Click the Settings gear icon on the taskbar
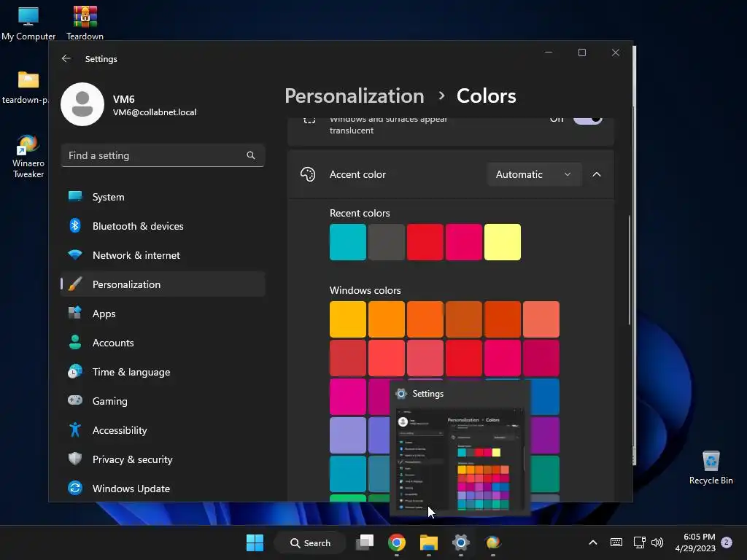 tap(461, 542)
